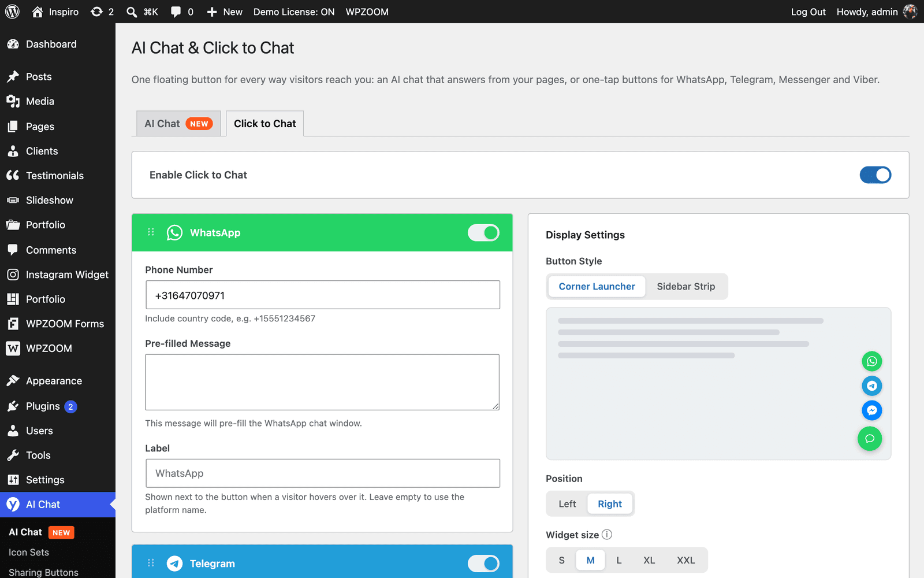Click the green chat launcher preview icon

(x=870, y=439)
